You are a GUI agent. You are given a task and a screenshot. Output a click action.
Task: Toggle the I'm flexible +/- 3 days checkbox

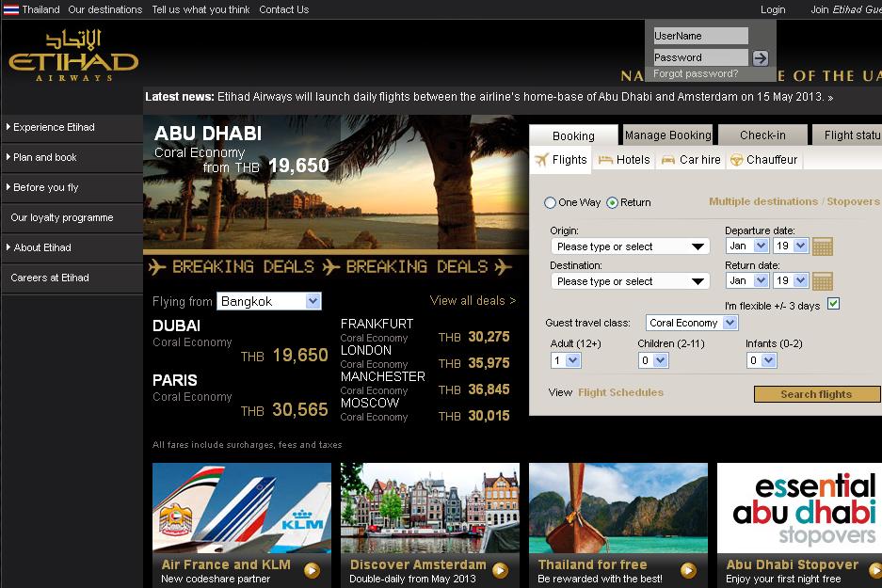[834, 304]
